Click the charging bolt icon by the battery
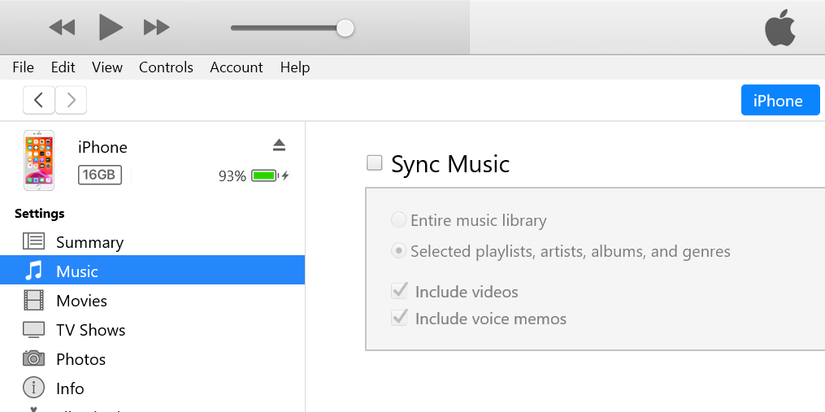This screenshot has height=412, width=825. coord(285,176)
